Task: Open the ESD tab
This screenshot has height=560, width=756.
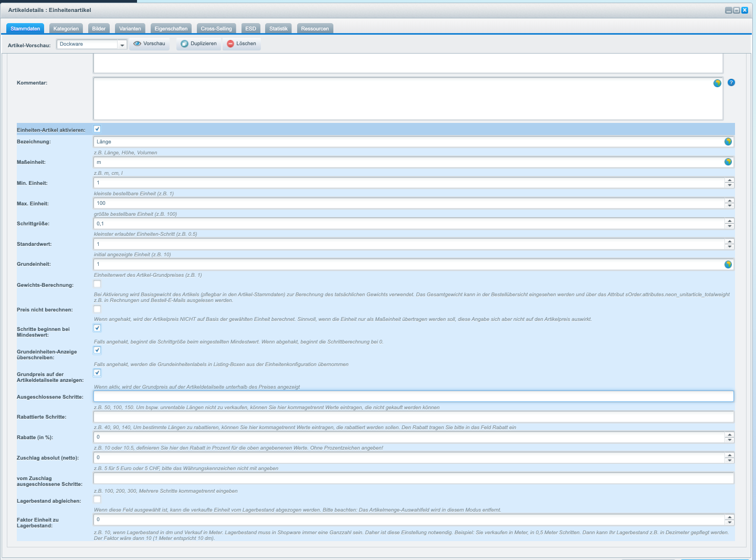Action: click(250, 28)
